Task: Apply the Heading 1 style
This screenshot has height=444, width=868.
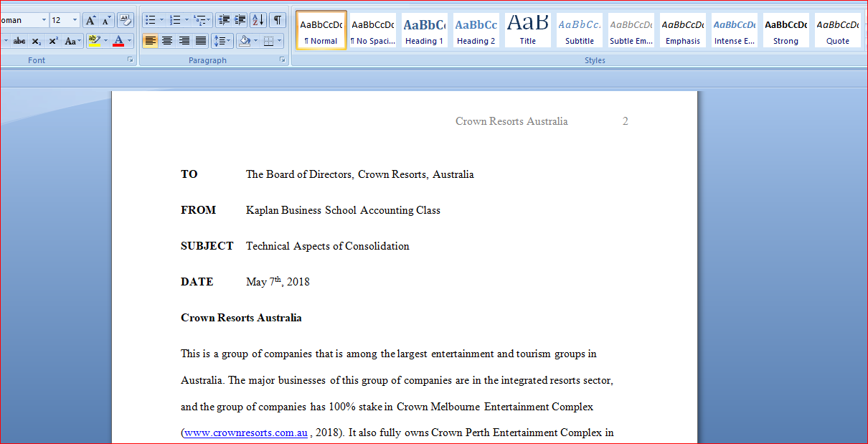Action: [x=424, y=30]
